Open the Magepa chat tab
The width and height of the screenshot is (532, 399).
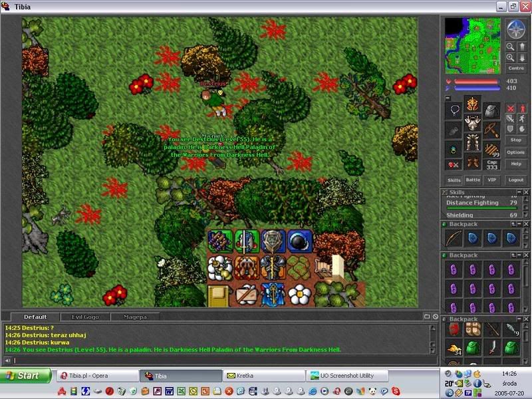[135, 317]
